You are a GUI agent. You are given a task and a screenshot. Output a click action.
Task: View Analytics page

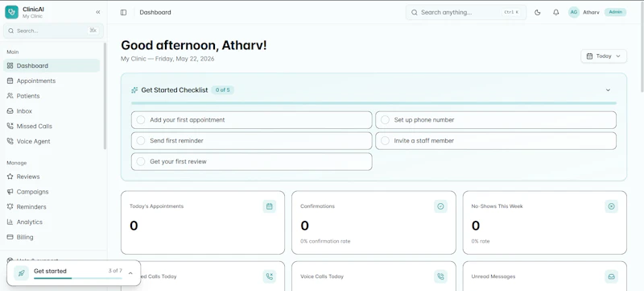click(52, 222)
